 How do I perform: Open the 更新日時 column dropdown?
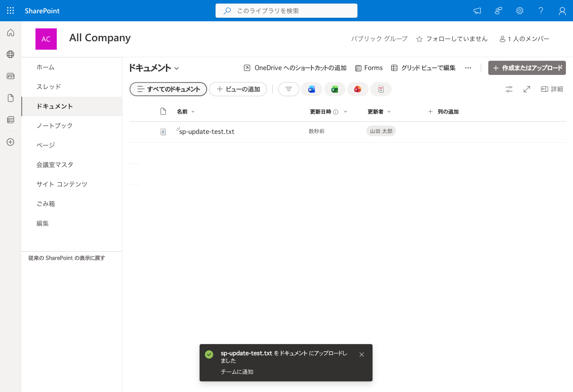point(345,112)
